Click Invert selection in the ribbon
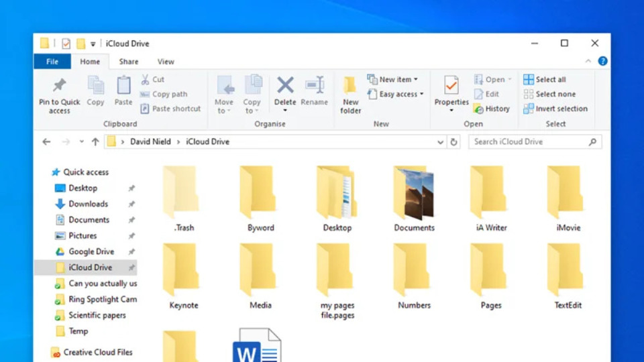The width and height of the screenshot is (644, 362). pyautogui.click(x=555, y=109)
